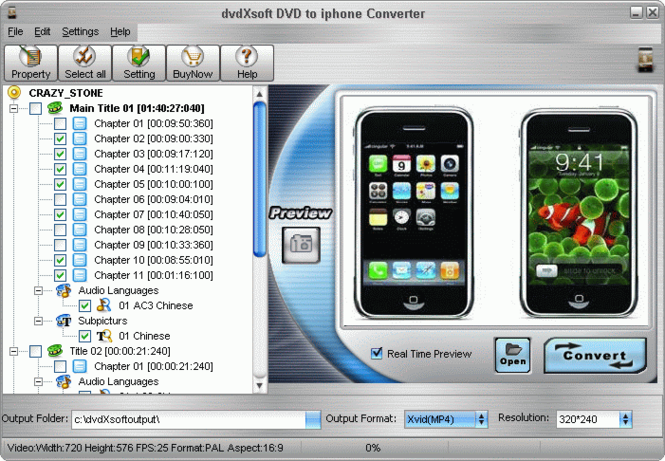The image size is (665, 461).
Task: Uncheck the Chapter 02 checkbox
Action: pyautogui.click(x=60, y=139)
